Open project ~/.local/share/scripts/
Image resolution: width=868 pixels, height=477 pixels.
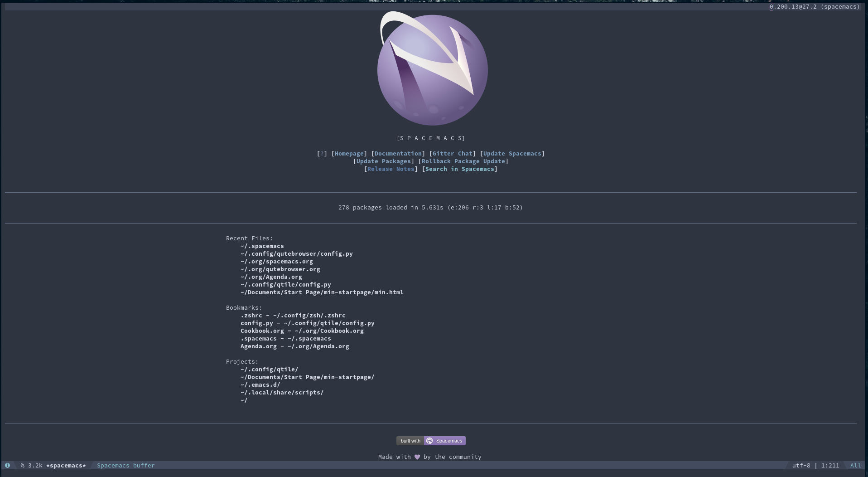point(282,393)
